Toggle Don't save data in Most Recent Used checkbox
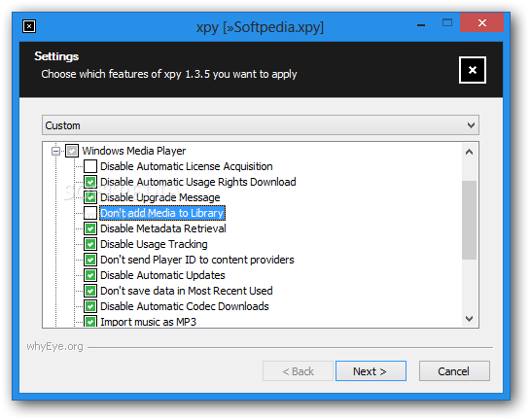Viewport: 530px width, 420px height. click(x=90, y=291)
